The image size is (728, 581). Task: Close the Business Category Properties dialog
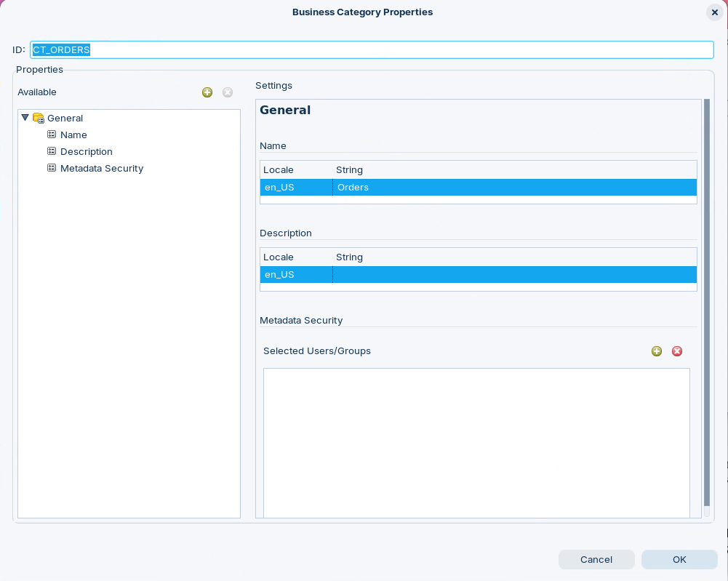tap(714, 12)
